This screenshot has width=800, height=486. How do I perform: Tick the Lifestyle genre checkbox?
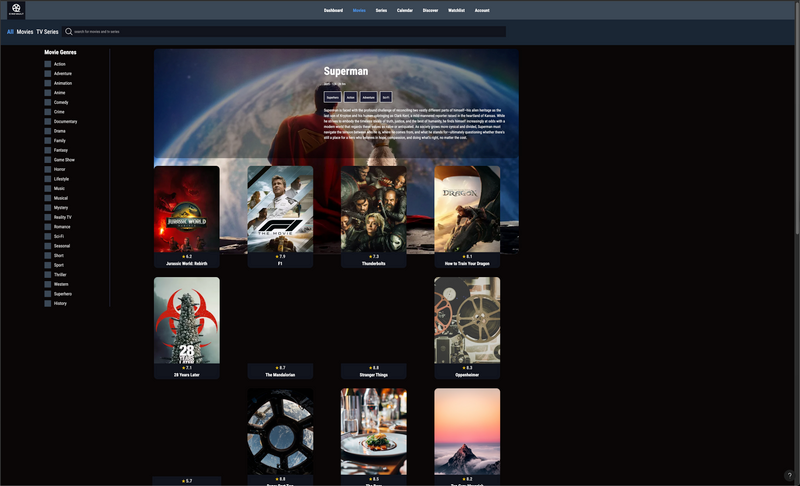[47, 179]
